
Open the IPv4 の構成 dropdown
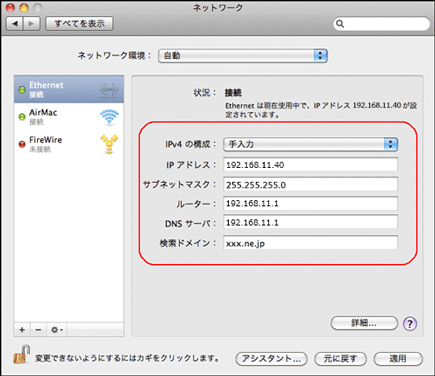[x=310, y=144]
